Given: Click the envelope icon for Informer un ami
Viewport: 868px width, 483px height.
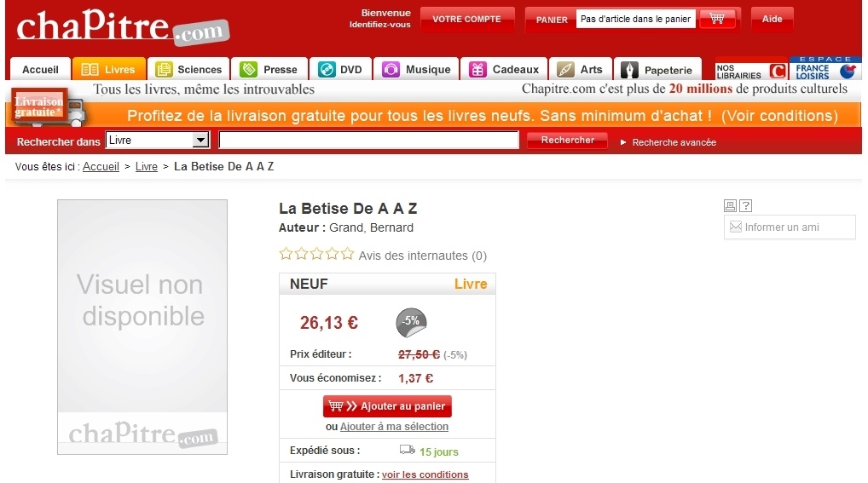Looking at the screenshot, I should coord(736,227).
